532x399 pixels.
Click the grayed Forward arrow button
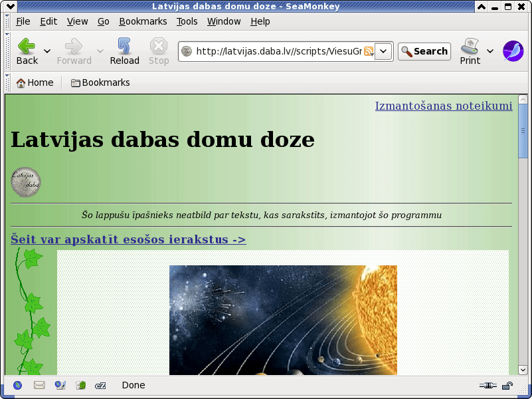pos(74,52)
